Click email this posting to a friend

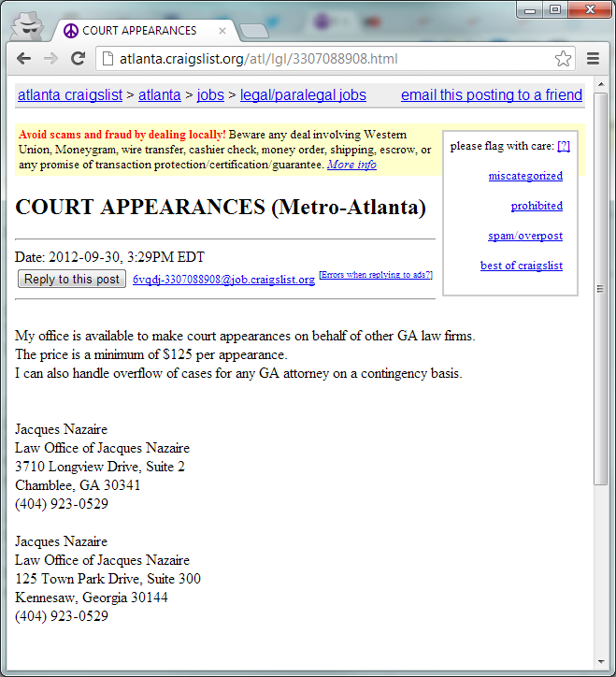(x=491, y=95)
